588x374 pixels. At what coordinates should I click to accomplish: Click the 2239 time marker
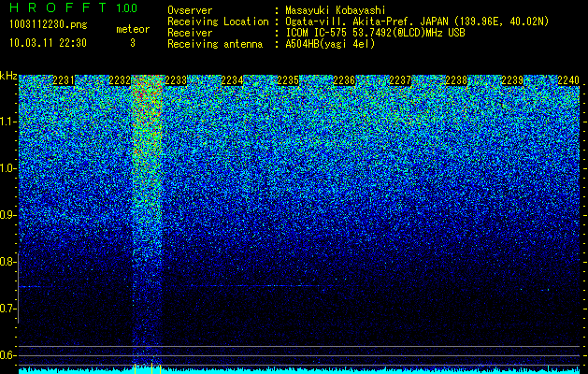point(512,80)
